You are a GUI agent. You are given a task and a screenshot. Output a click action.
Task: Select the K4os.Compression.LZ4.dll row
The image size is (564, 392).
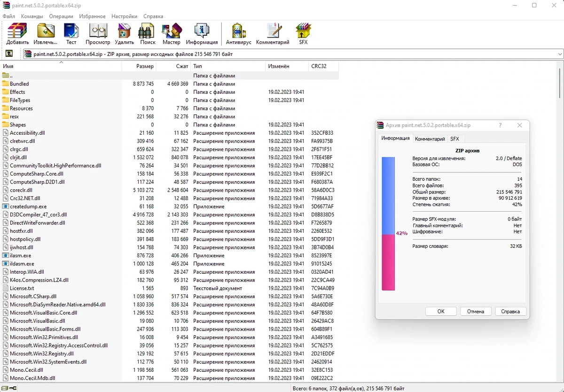click(x=169, y=280)
